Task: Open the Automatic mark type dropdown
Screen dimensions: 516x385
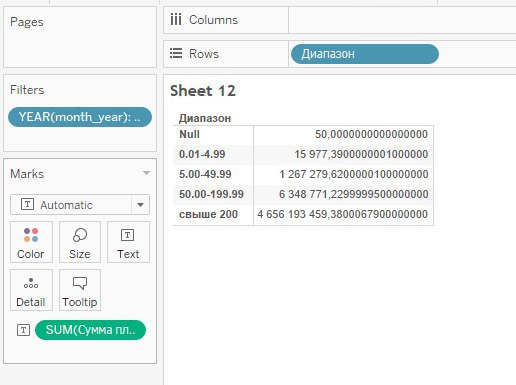Action: coord(80,205)
